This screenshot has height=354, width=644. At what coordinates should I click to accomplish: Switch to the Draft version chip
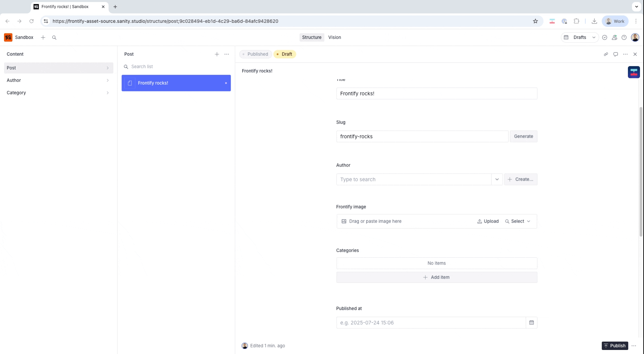pos(284,54)
